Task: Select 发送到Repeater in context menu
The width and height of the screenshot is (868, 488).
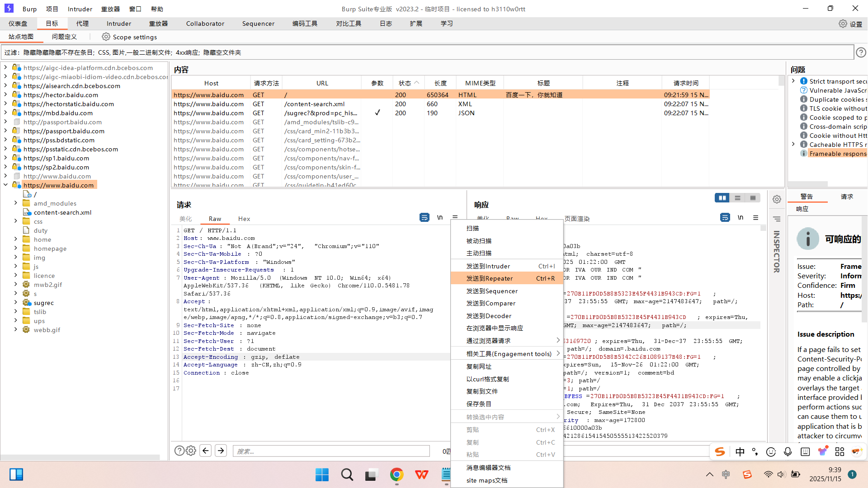Action: (x=490, y=278)
